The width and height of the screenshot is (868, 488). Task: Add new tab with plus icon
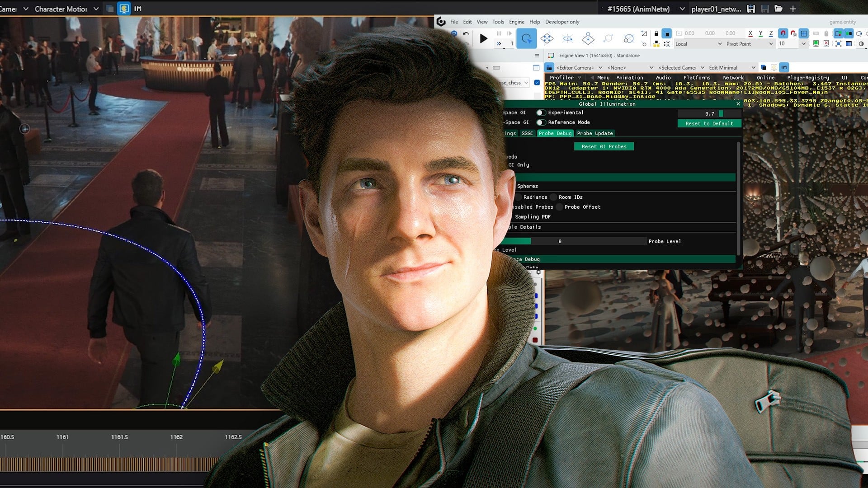click(x=793, y=9)
